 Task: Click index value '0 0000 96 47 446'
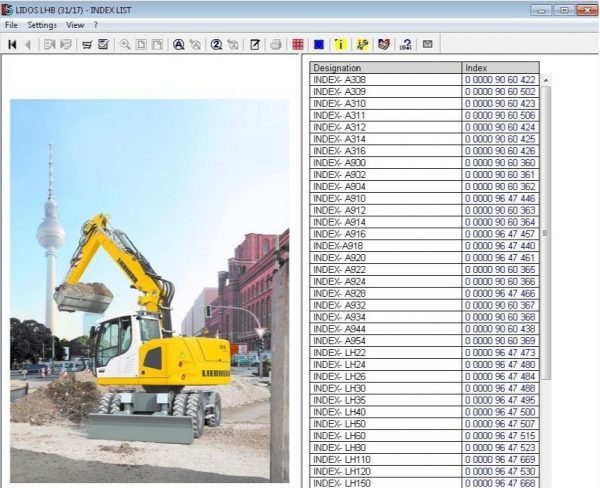coord(500,198)
